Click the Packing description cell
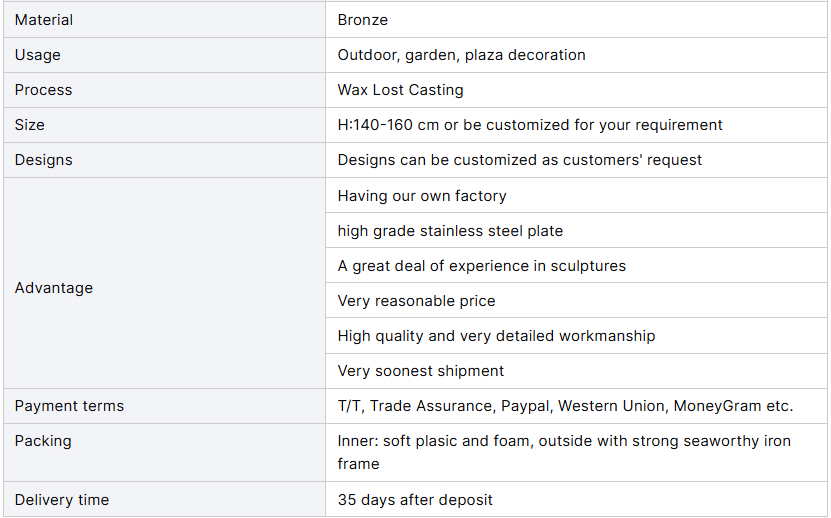 (576, 452)
